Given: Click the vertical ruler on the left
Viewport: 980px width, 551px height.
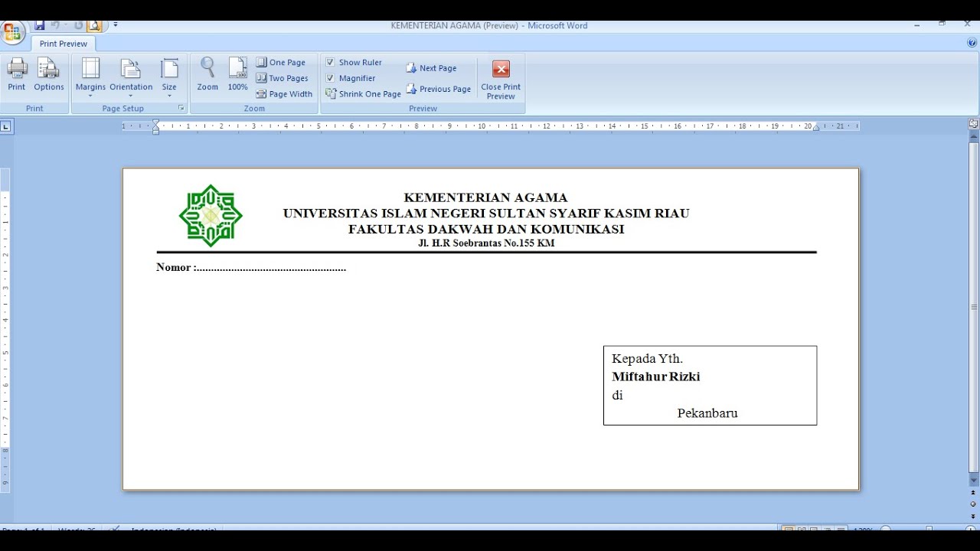Looking at the screenshot, I should pyautogui.click(x=5, y=329).
